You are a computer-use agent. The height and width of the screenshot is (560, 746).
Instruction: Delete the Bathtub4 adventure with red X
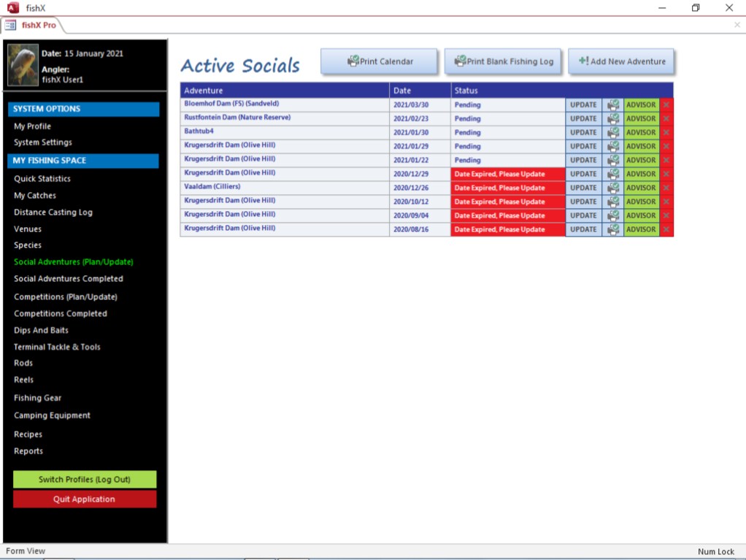tap(666, 132)
